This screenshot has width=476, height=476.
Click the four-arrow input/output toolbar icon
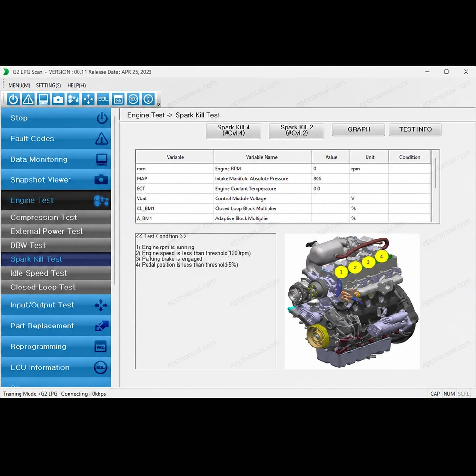coord(88,99)
